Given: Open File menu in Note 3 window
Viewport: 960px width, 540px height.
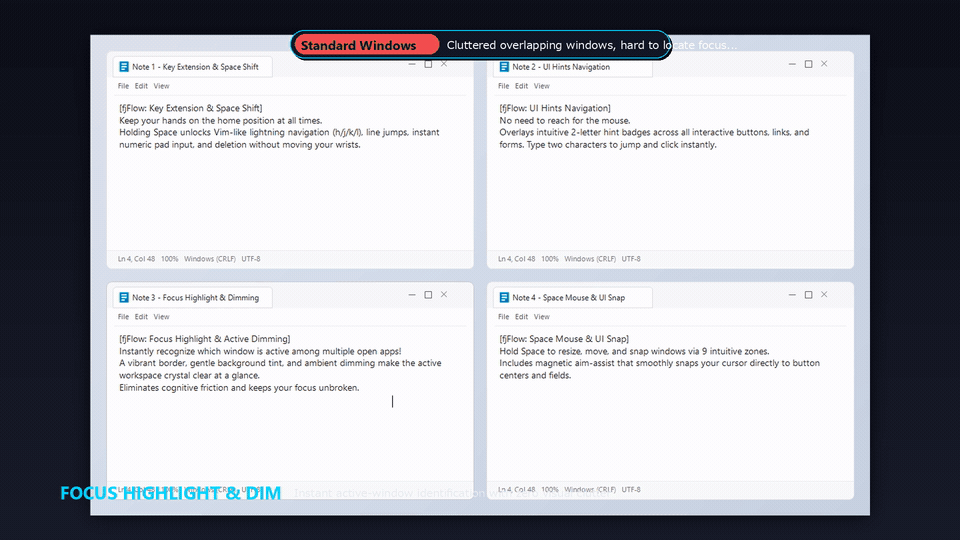Looking at the screenshot, I should click(x=123, y=317).
